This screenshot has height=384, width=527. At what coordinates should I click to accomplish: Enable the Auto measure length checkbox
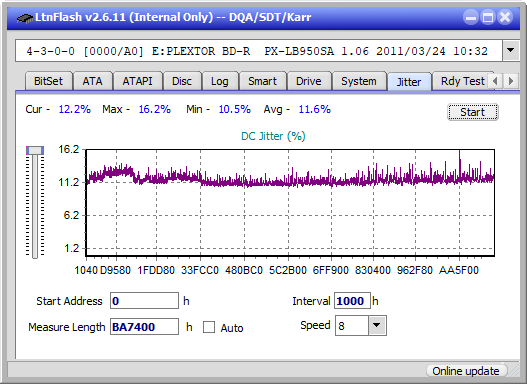click(x=209, y=327)
